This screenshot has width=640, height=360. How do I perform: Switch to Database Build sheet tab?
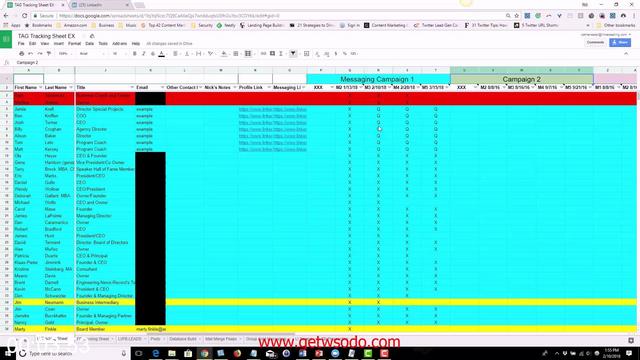coord(184,339)
